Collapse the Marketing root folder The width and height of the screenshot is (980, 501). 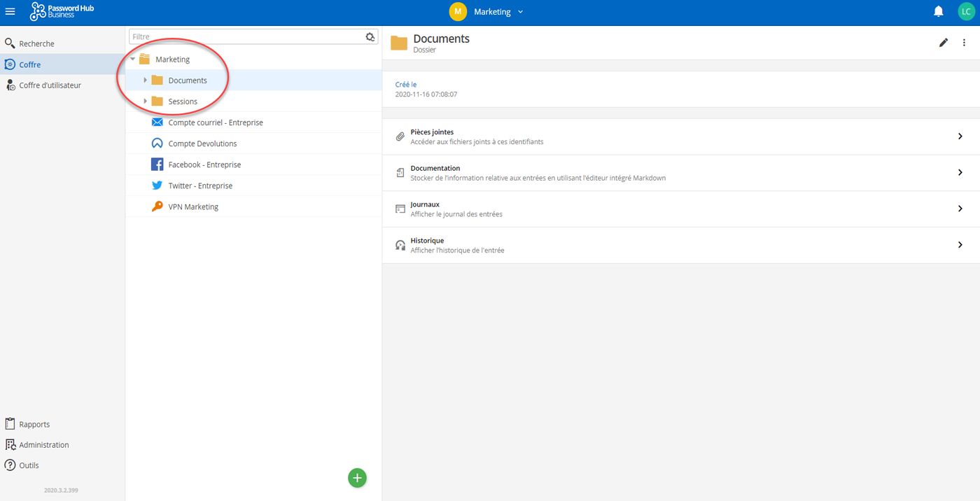point(133,59)
